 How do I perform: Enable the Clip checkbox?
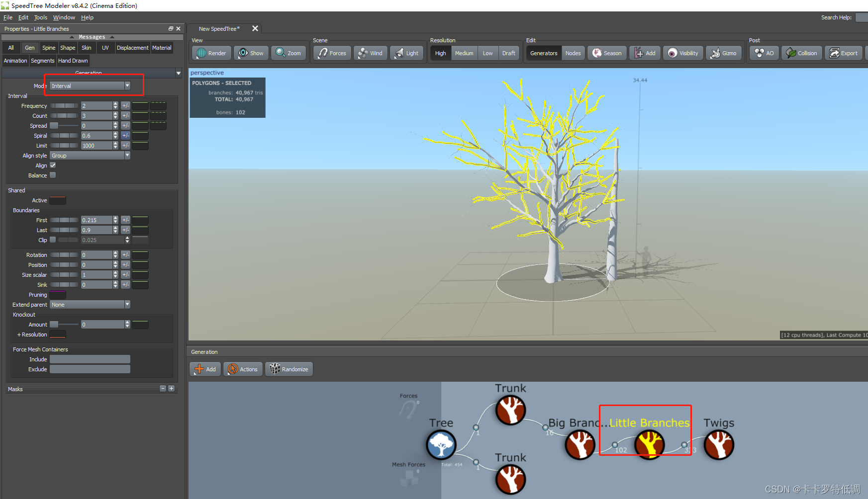(53, 240)
